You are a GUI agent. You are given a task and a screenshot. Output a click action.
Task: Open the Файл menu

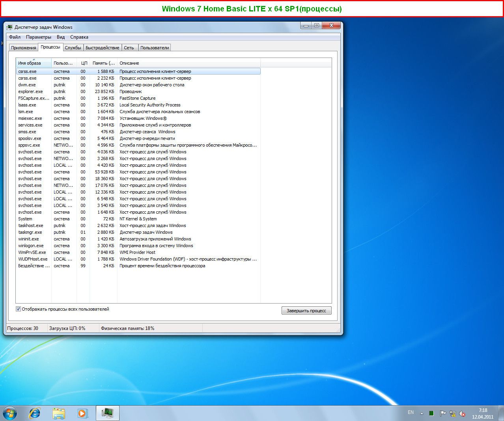[15, 37]
